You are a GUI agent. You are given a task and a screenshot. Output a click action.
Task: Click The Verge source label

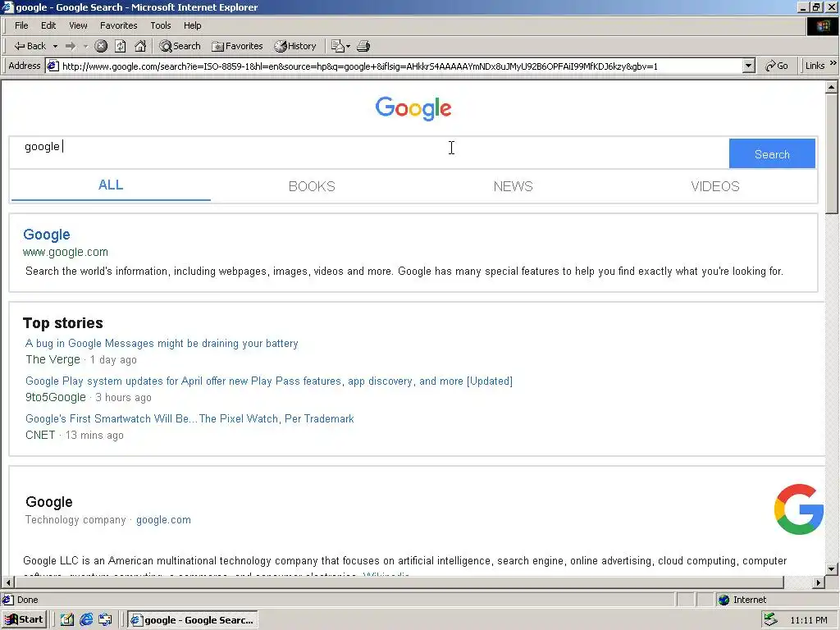(x=53, y=359)
